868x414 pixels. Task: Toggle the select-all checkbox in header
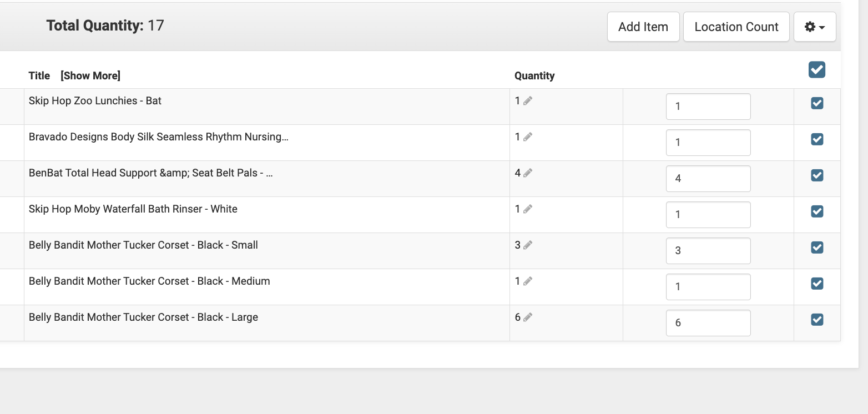click(817, 69)
